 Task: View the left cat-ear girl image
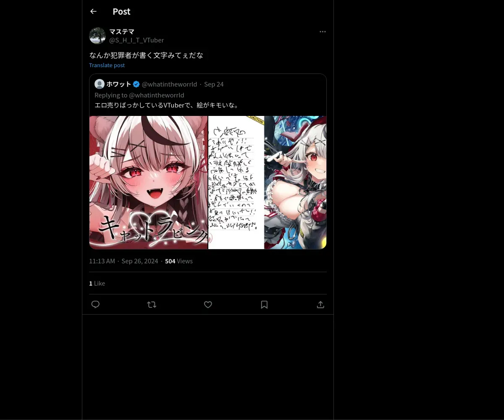tap(148, 183)
